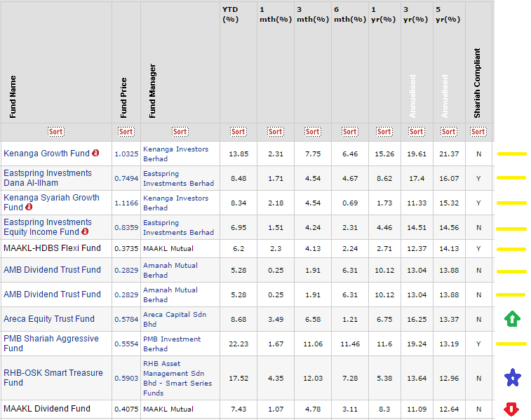Image resolution: width=531 pixels, height=420 pixels.
Task: Click the Shariah Compliant column header
Action: tap(477, 83)
